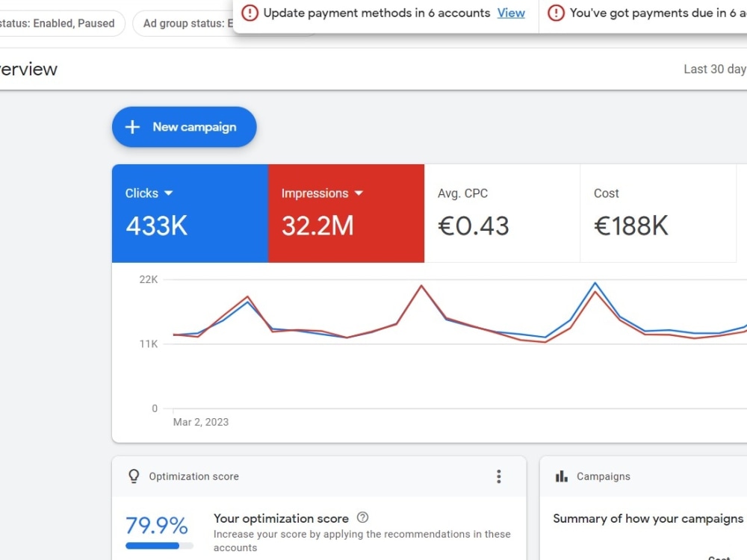747x560 pixels.
Task: Open the Clicks metric dropdown arrow
Action: click(x=169, y=193)
